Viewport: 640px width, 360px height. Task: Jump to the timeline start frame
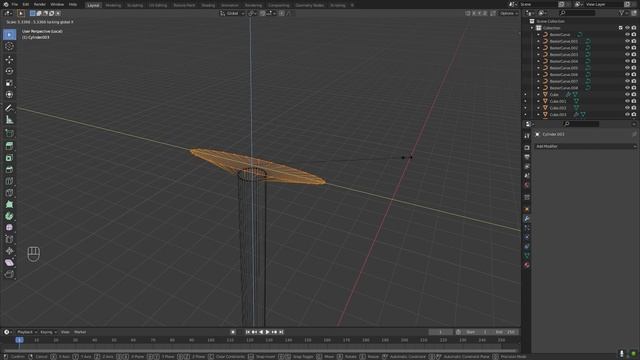click(248, 332)
